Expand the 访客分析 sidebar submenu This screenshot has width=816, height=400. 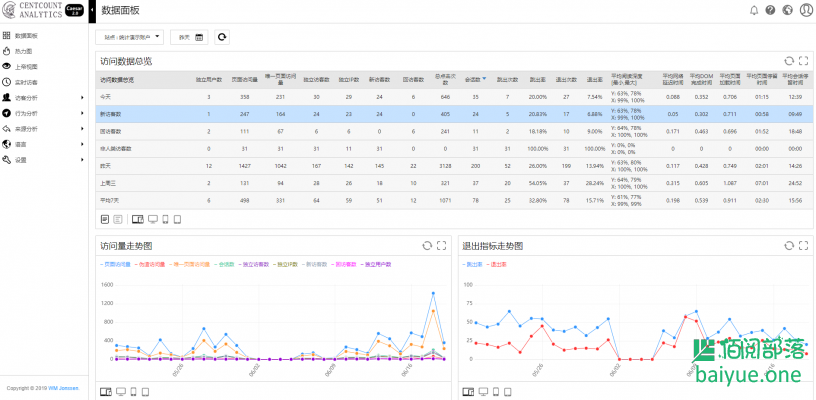coord(44,98)
